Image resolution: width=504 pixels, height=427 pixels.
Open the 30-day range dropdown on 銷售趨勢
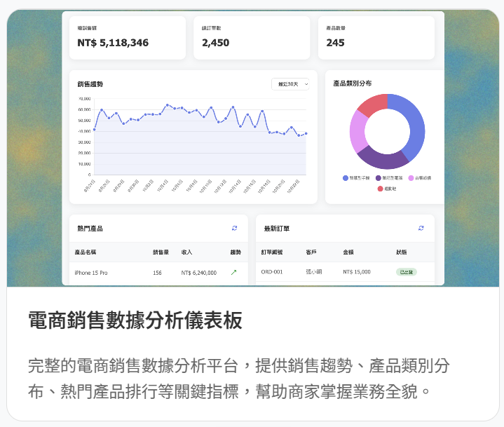click(290, 84)
